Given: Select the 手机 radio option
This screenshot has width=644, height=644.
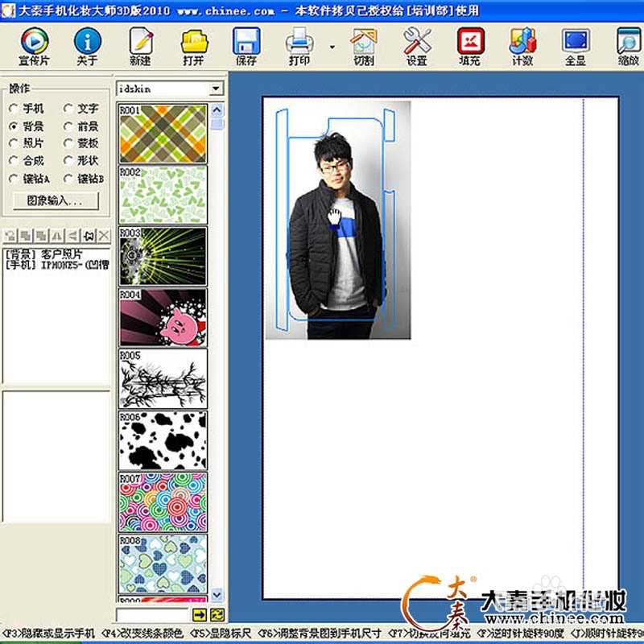Looking at the screenshot, I should [26, 109].
